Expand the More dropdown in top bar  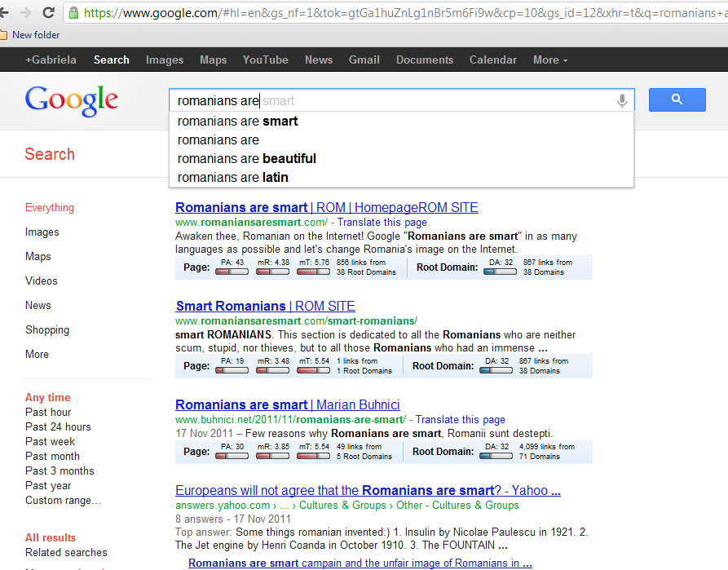coord(549,60)
